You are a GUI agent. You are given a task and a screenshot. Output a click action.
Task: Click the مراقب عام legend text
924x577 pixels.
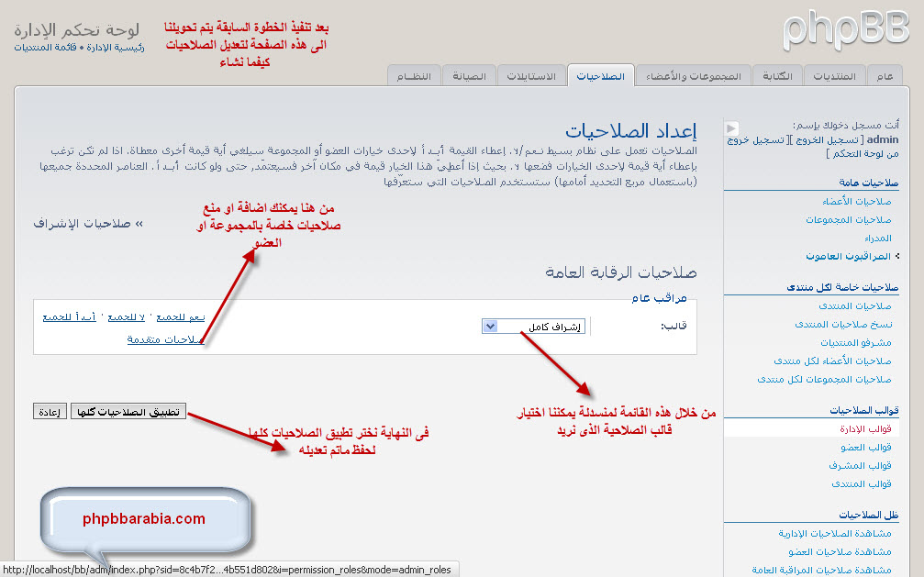(x=660, y=298)
